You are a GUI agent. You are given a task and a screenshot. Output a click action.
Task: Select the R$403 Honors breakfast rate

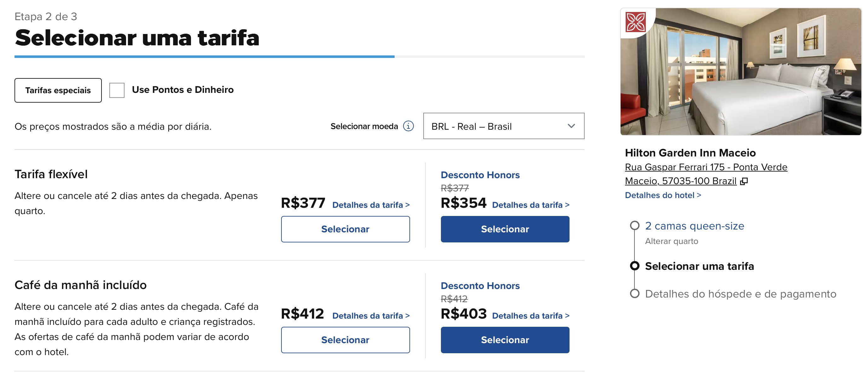pyautogui.click(x=505, y=340)
